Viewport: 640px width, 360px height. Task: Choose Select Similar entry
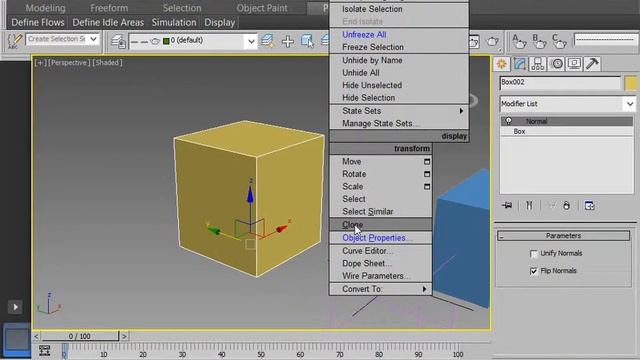(380, 212)
